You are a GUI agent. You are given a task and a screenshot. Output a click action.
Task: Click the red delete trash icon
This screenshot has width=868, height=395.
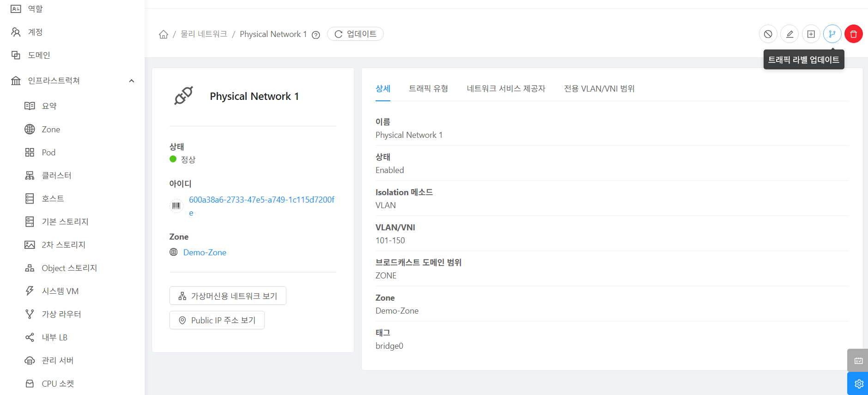(x=853, y=34)
